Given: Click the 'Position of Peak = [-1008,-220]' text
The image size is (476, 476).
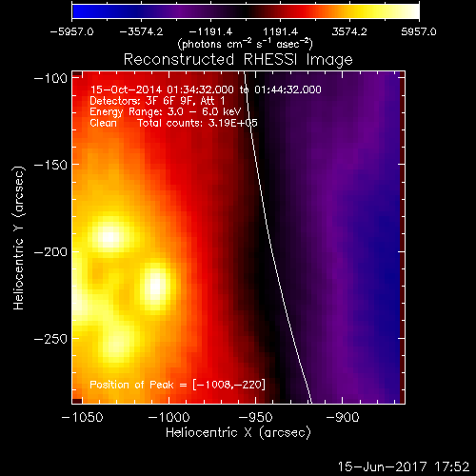Looking at the screenshot, I should (177, 385).
